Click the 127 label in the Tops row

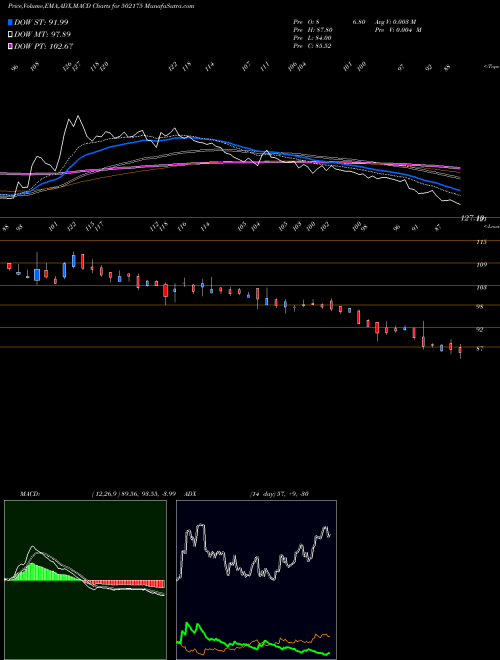coord(77,67)
